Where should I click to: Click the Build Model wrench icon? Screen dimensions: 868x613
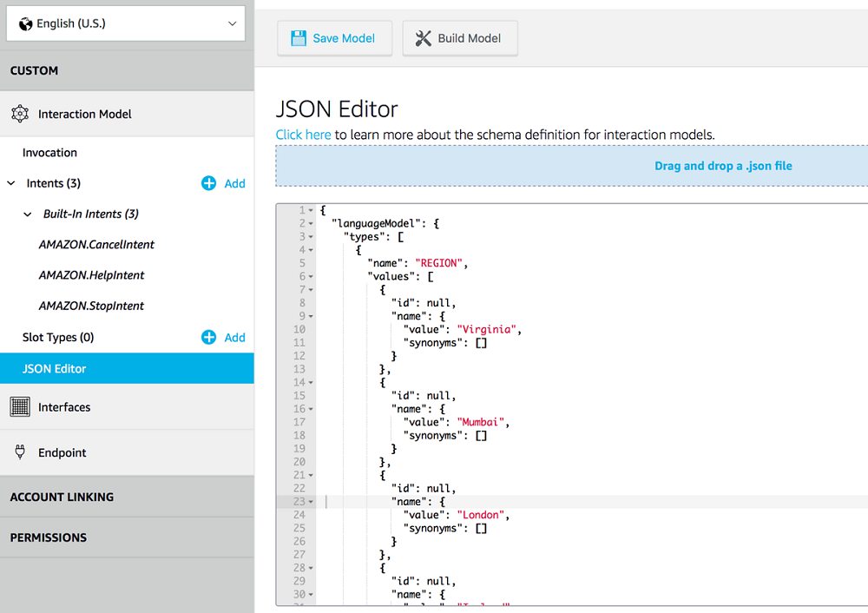click(x=424, y=37)
